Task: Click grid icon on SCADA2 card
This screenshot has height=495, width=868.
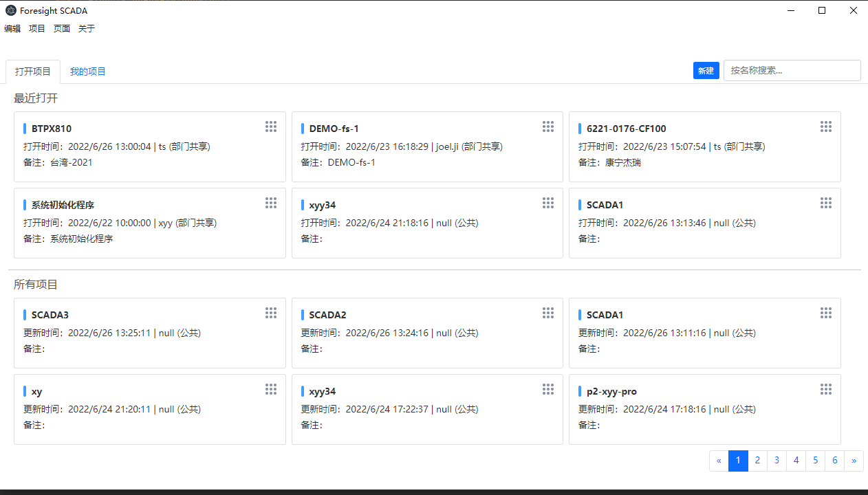Action: (548, 313)
